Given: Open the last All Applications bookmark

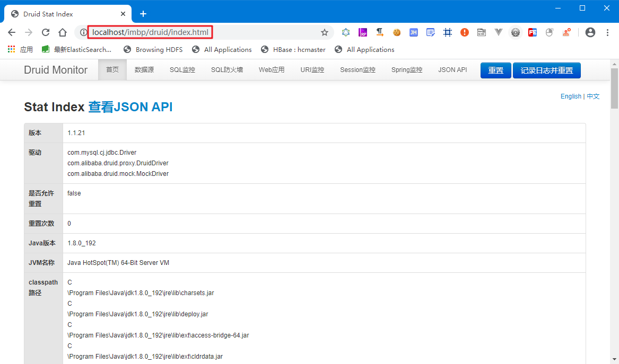Looking at the screenshot, I should [x=364, y=49].
